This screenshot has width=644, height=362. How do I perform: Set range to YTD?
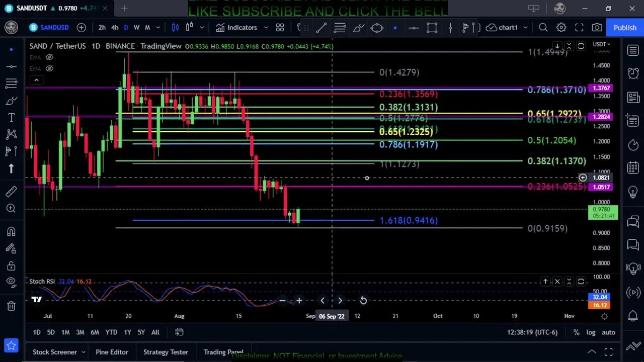pos(111,332)
